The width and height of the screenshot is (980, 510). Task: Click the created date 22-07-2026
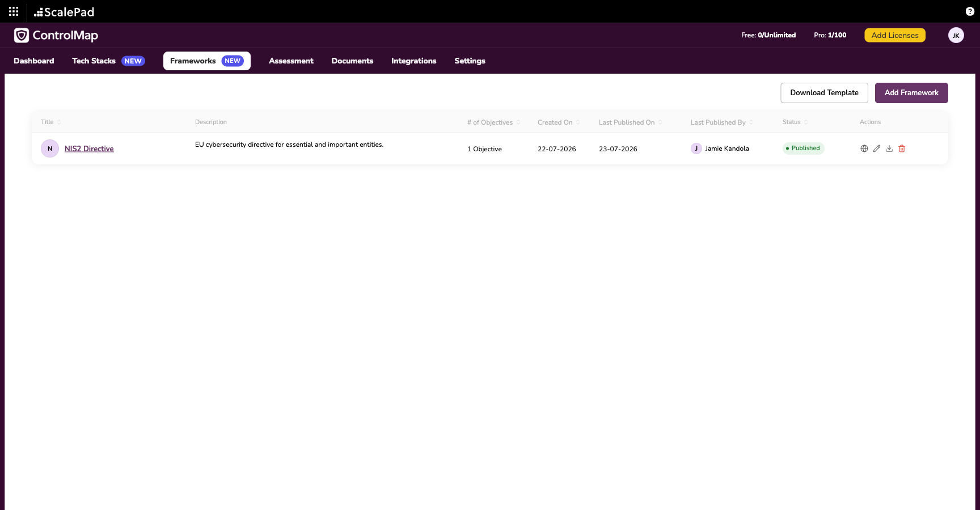[557, 149]
